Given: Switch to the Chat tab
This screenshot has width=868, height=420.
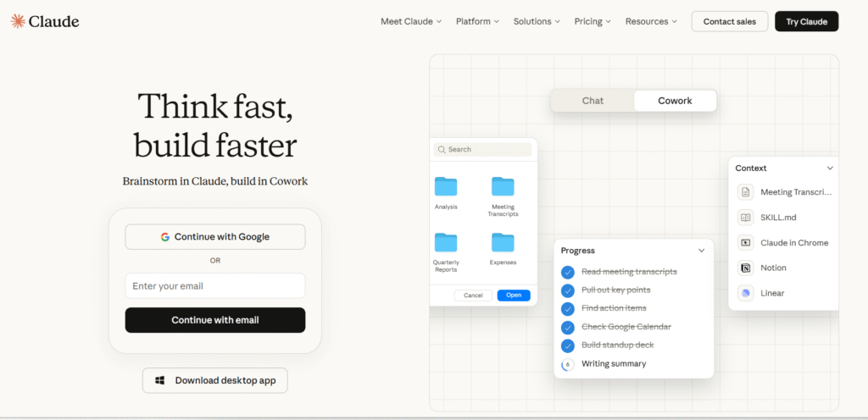Looking at the screenshot, I should [x=593, y=101].
